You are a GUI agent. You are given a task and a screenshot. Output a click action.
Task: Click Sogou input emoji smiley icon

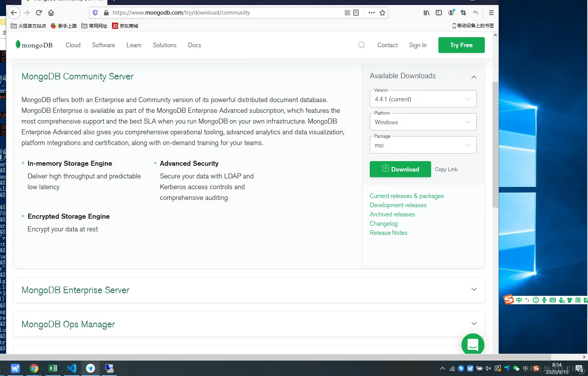(536, 300)
